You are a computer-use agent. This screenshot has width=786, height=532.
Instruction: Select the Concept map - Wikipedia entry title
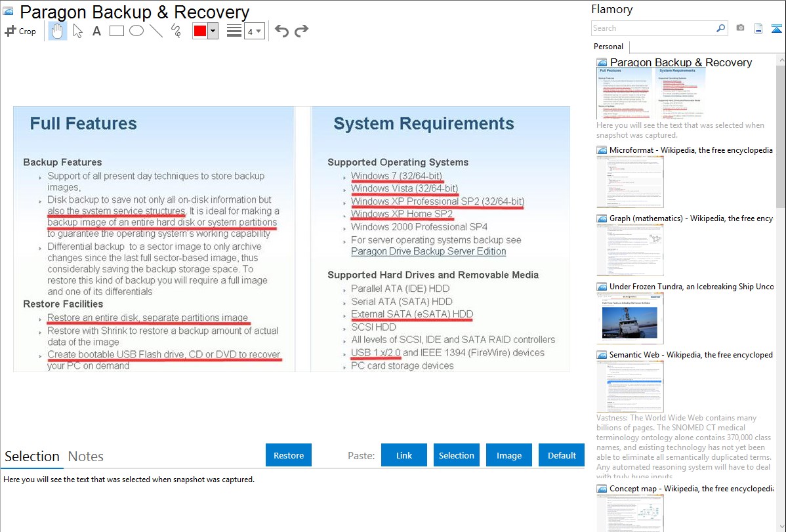[692, 488]
